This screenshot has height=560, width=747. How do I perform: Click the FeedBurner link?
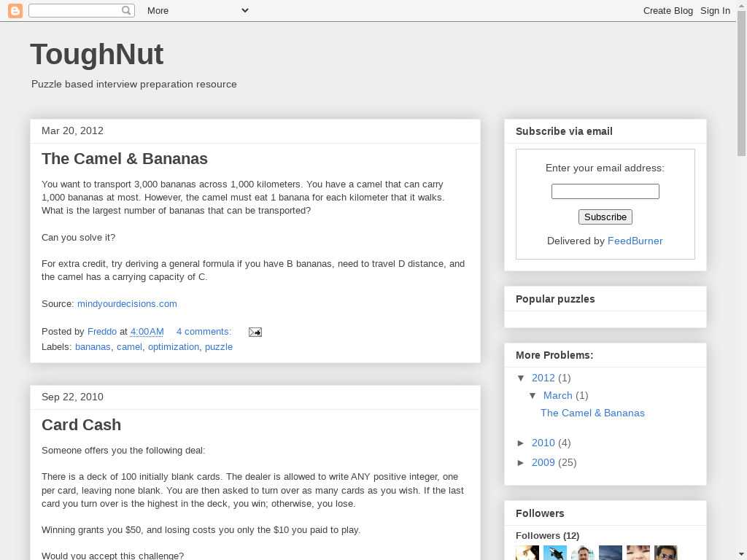tap(635, 241)
